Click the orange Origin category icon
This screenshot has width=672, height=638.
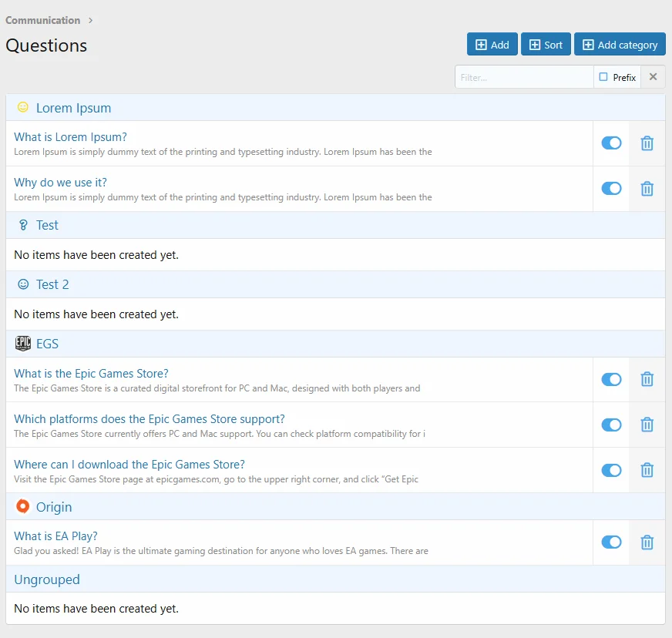pos(23,506)
